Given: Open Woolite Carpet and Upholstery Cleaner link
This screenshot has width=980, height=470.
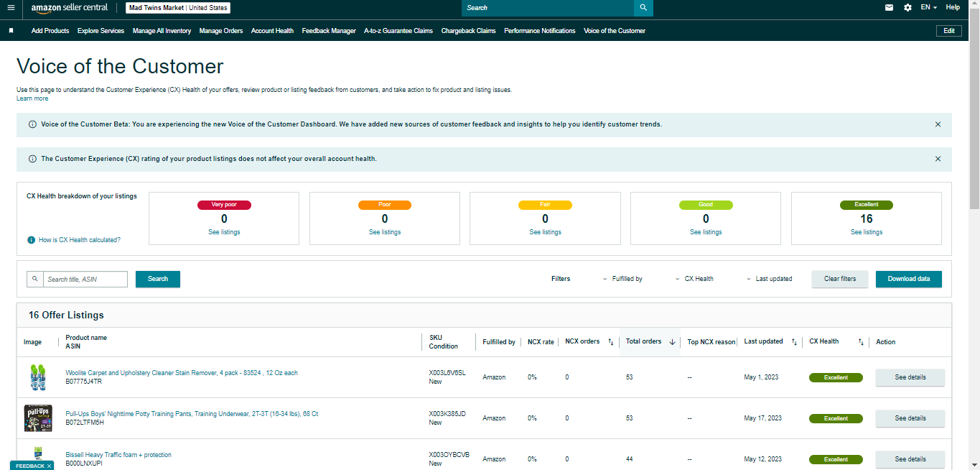Looking at the screenshot, I should coord(182,373).
